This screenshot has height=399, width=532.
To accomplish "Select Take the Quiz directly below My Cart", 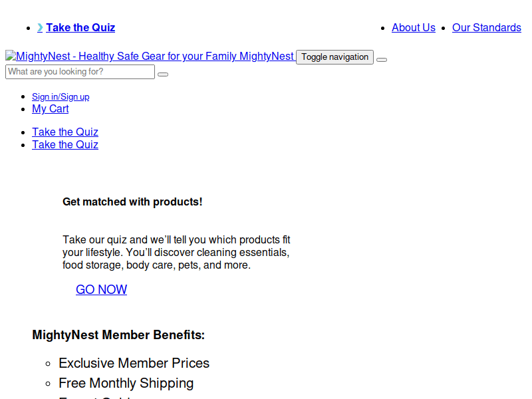I will pyautogui.click(x=65, y=132).
